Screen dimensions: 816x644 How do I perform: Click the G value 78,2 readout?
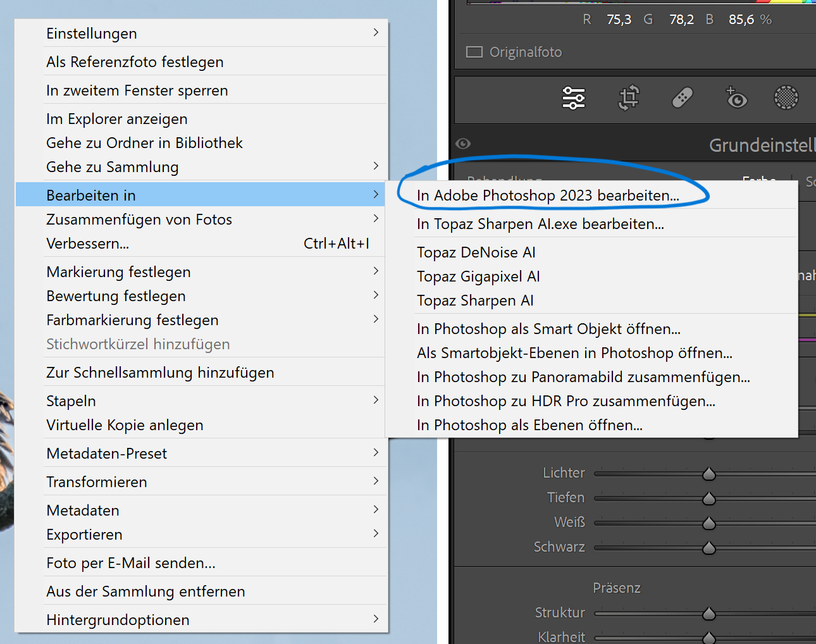681,20
